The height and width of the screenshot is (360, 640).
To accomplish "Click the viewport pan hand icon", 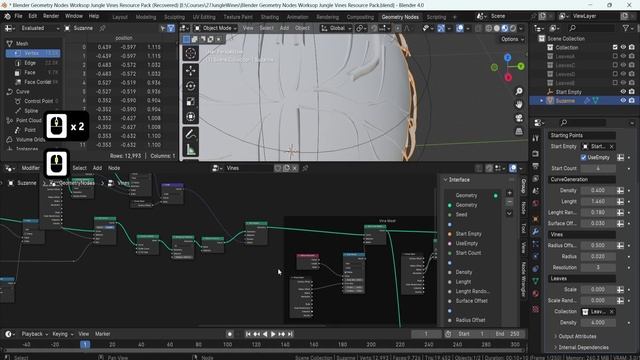I will (x=519, y=104).
